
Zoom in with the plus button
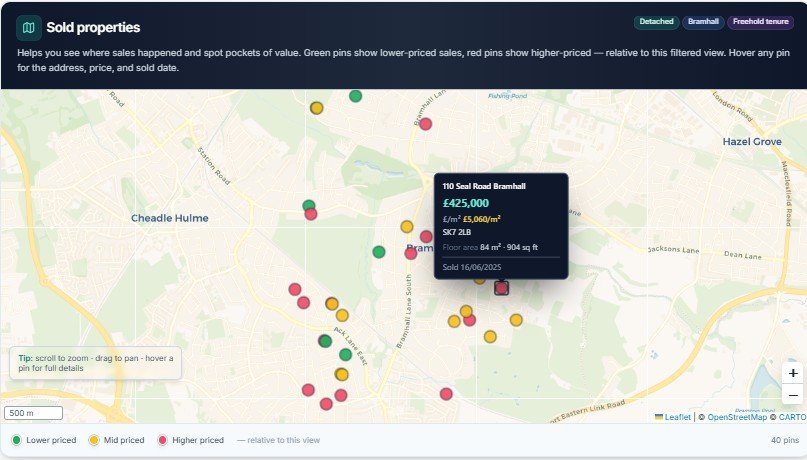tap(793, 373)
